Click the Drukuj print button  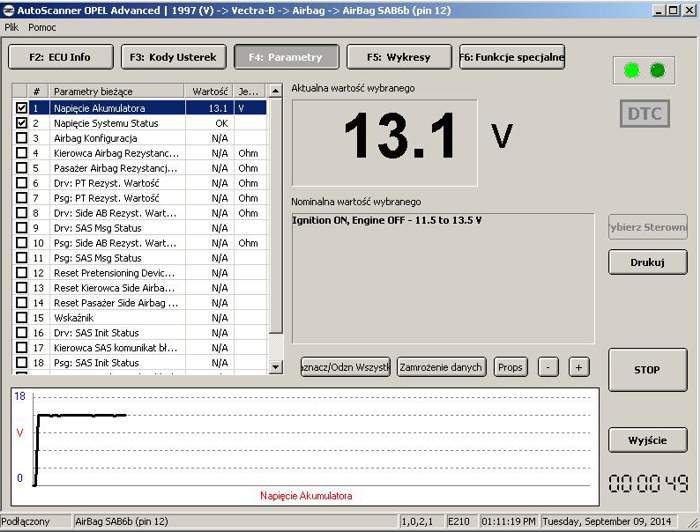647,262
